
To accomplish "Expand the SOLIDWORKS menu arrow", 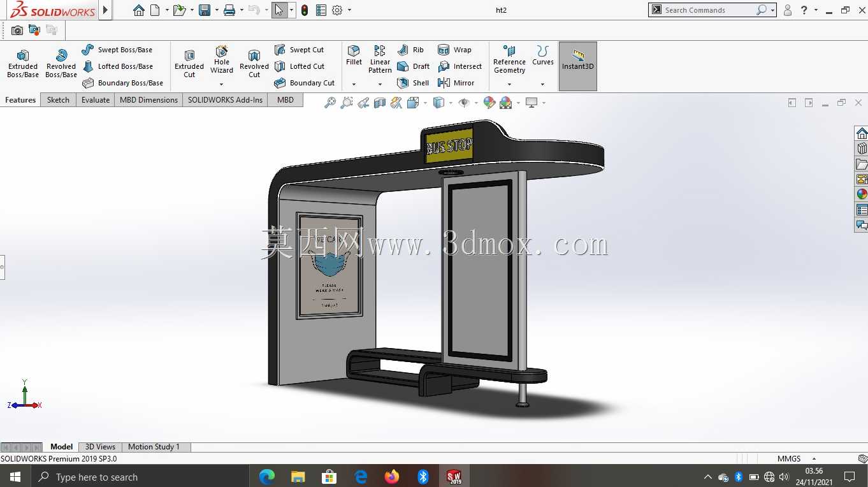I will [x=106, y=10].
